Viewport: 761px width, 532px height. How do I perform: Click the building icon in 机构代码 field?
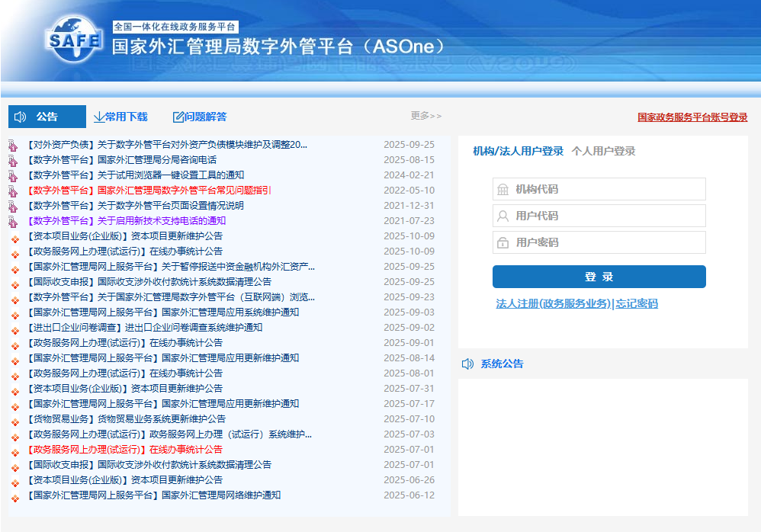pos(503,189)
